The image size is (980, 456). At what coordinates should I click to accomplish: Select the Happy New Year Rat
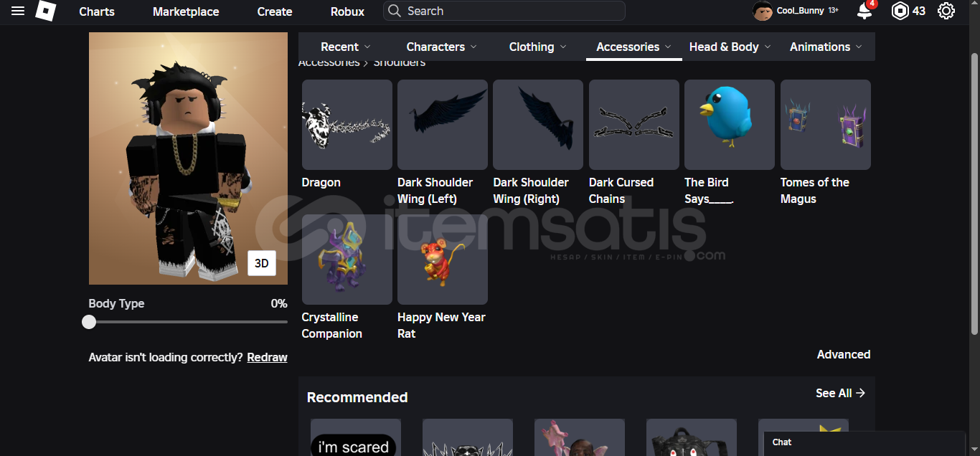point(443,260)
